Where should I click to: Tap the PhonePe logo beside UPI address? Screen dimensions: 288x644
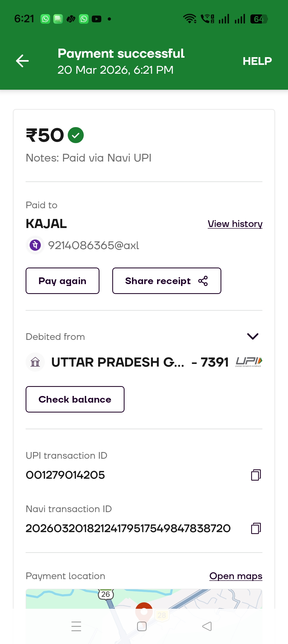point(35,245)
